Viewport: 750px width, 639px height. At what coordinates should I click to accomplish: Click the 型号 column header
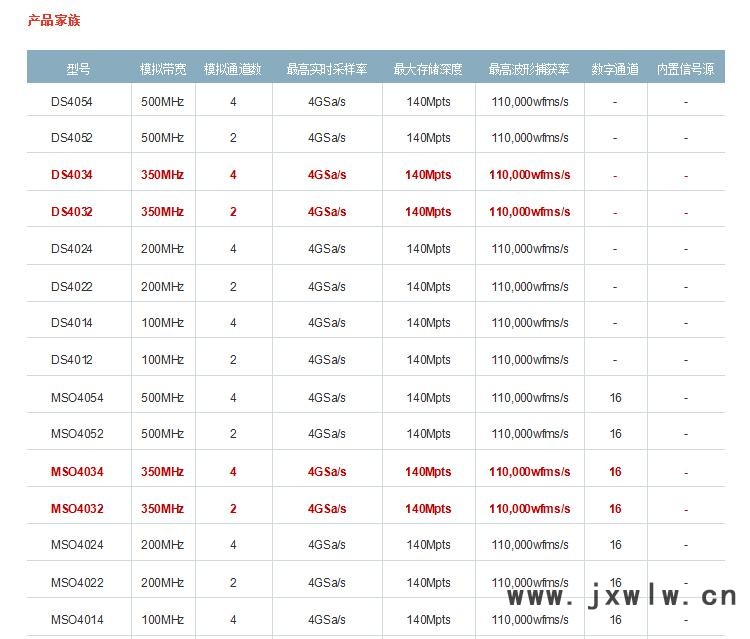pyautogui.click(x=78, y=69)
